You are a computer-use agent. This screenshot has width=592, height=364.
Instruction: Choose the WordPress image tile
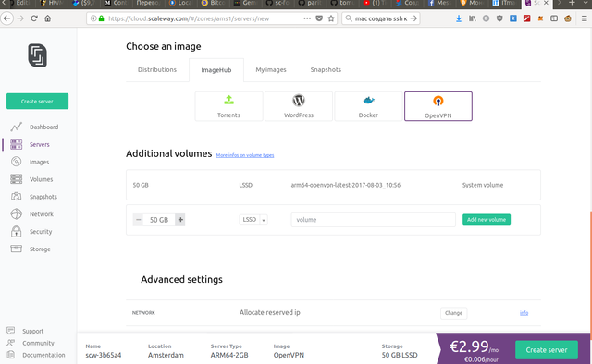(x=299, y=106)
